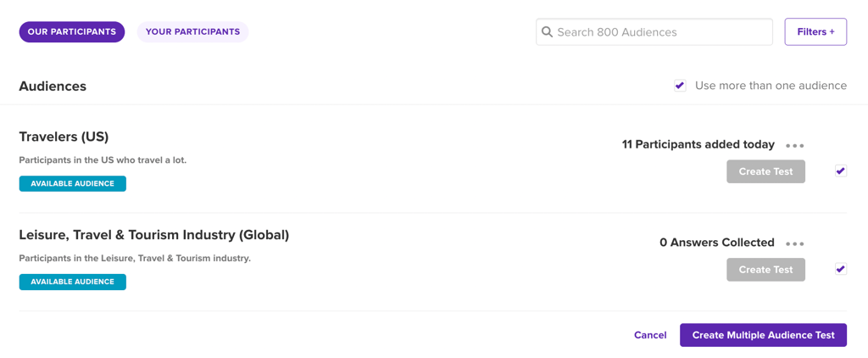The width and height of the screenshot is (868, 358).
Task: Click Create Multiple Audience Test button
Action: pyautogui.click(x=763, y=335)
